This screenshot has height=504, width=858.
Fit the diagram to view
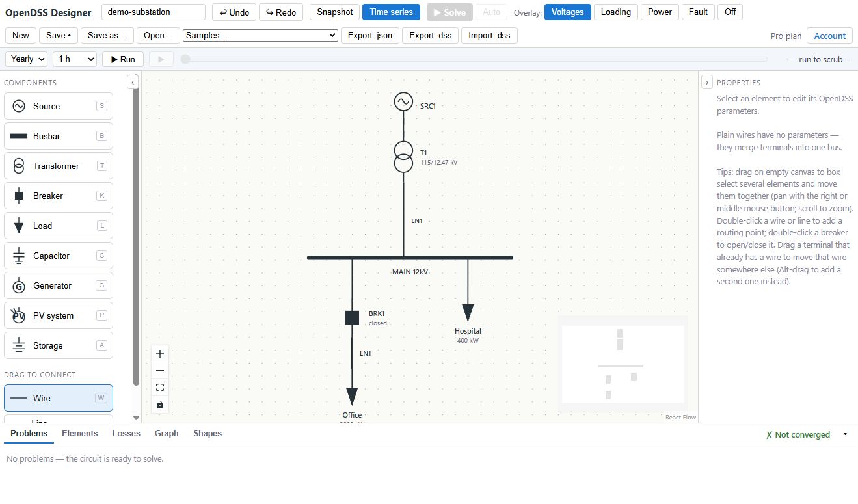coord(160,388)
